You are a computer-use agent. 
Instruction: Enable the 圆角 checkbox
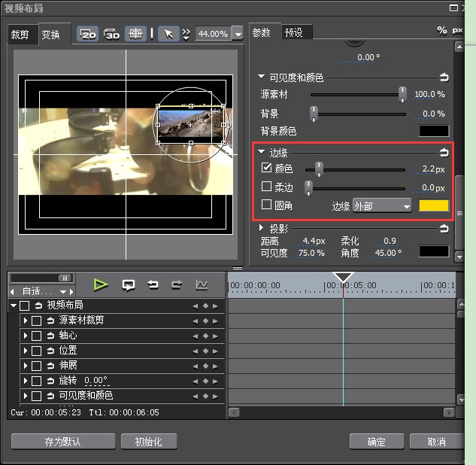tap(266, 205)
